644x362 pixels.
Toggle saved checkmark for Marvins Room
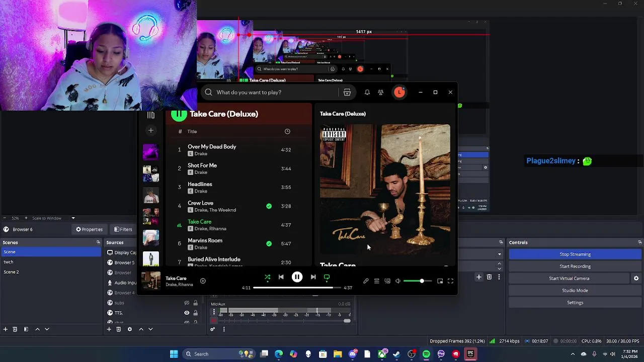coord(269,244)
